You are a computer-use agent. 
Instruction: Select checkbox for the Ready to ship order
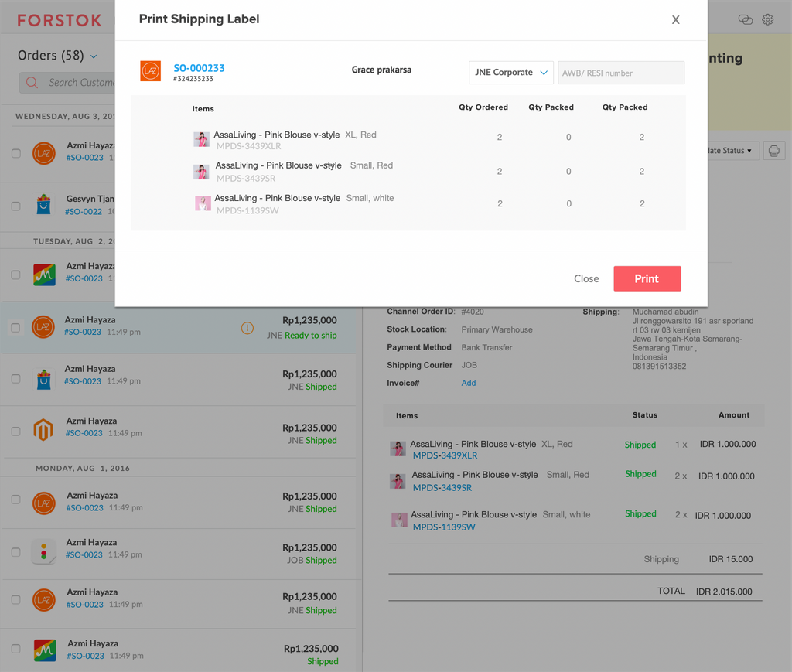tap(16, 328)
